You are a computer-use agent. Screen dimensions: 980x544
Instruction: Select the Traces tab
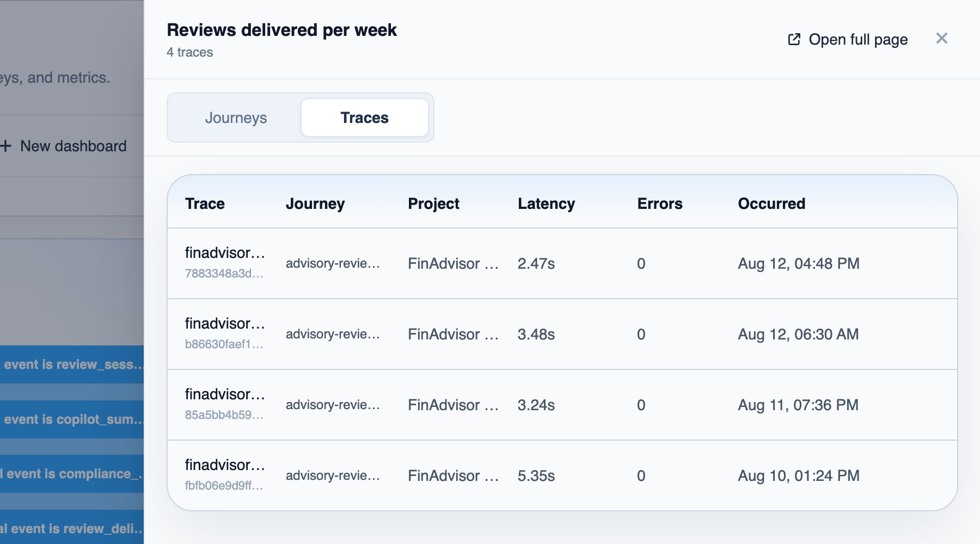pyautogui.click(x=364, y=118)
